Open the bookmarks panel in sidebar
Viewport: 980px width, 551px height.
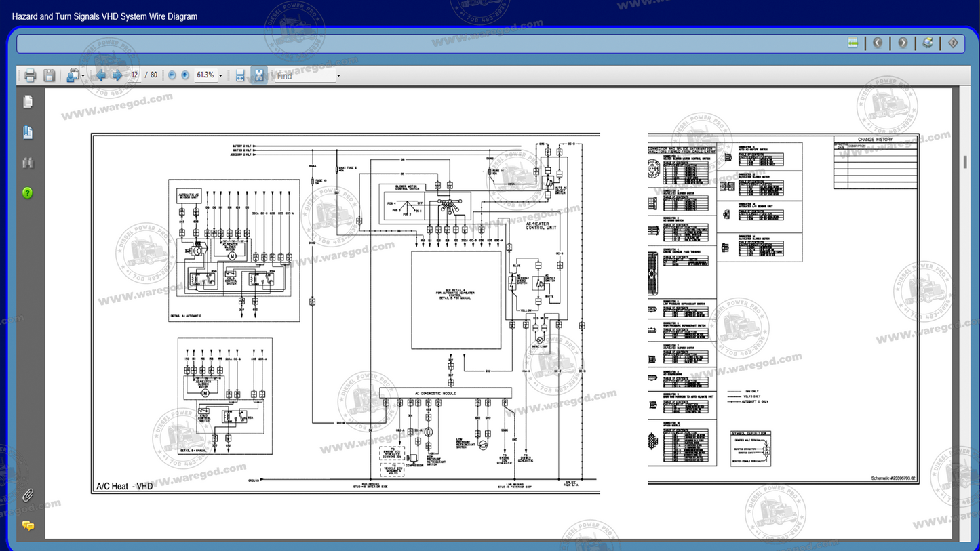[x=27, y=131]
